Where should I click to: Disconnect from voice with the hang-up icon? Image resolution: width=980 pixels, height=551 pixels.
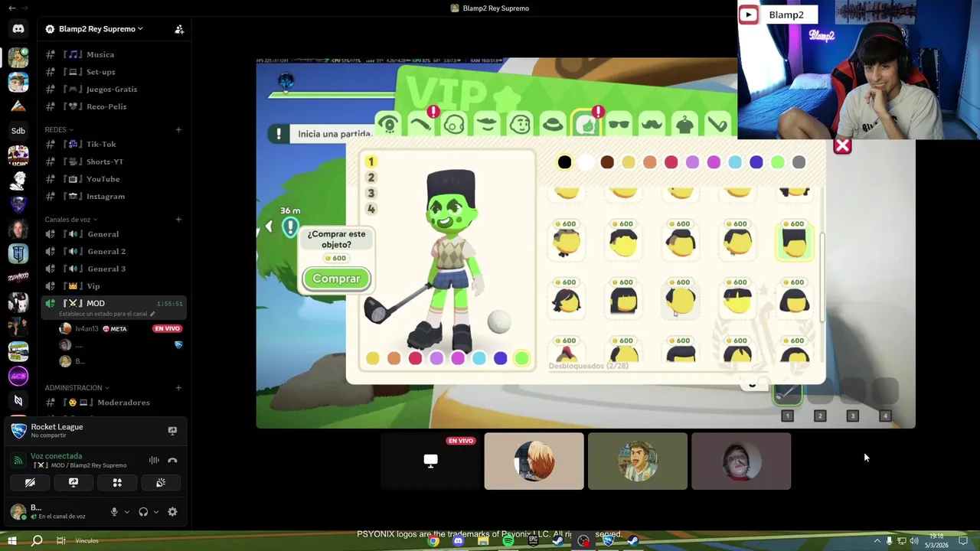coord(172,460)
